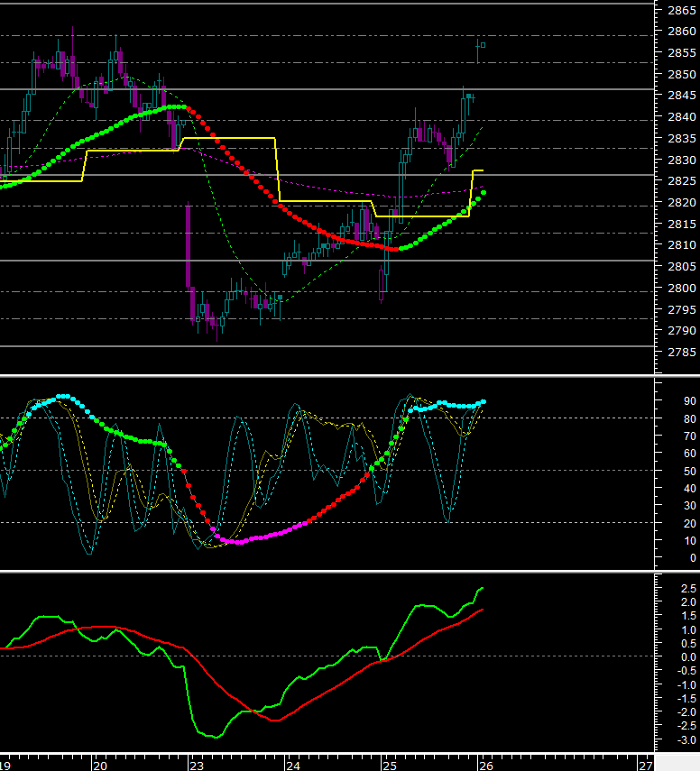Click the 30 oscillator scale value
Screen dimensions: 700x771
690,506
